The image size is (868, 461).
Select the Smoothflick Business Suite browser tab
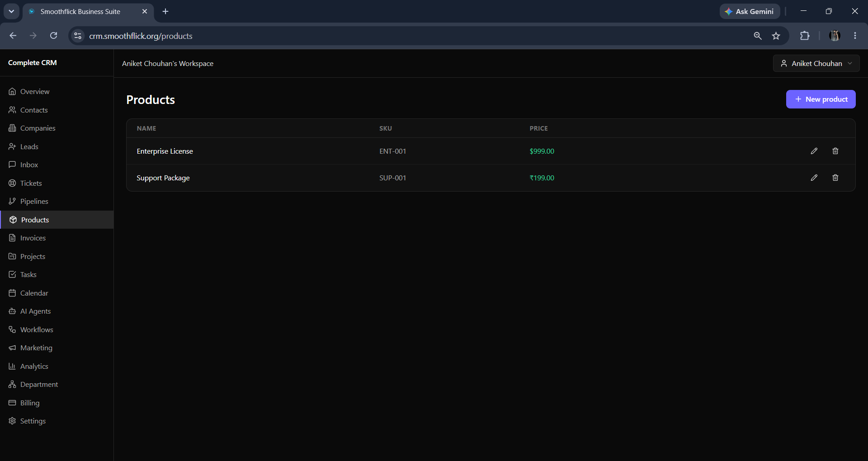pos(88,11)
